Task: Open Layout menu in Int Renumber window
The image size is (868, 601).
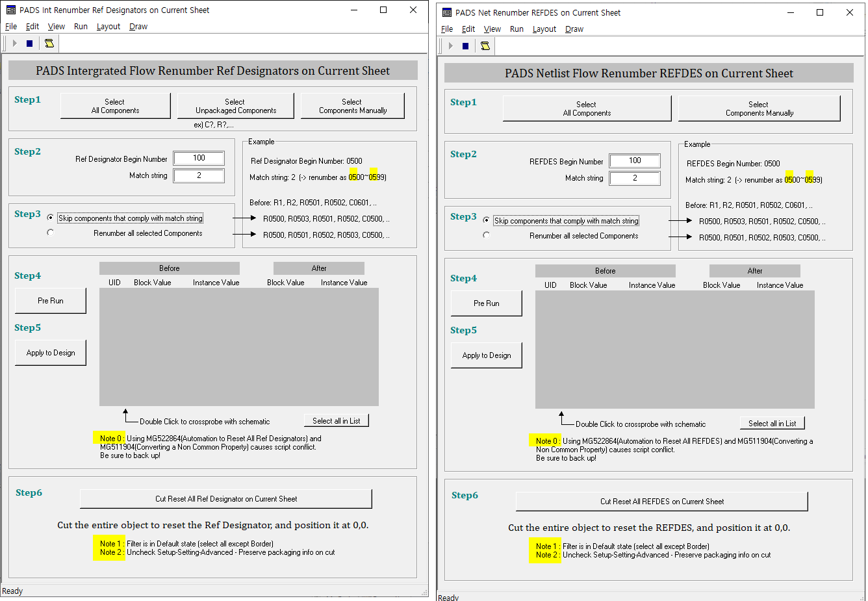Action: coord(108,27)
